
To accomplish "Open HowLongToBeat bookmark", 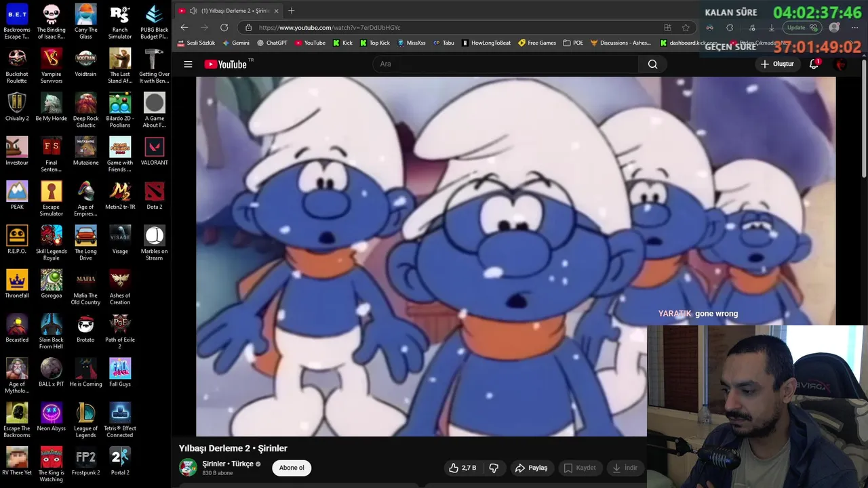I will click(486, 43).
